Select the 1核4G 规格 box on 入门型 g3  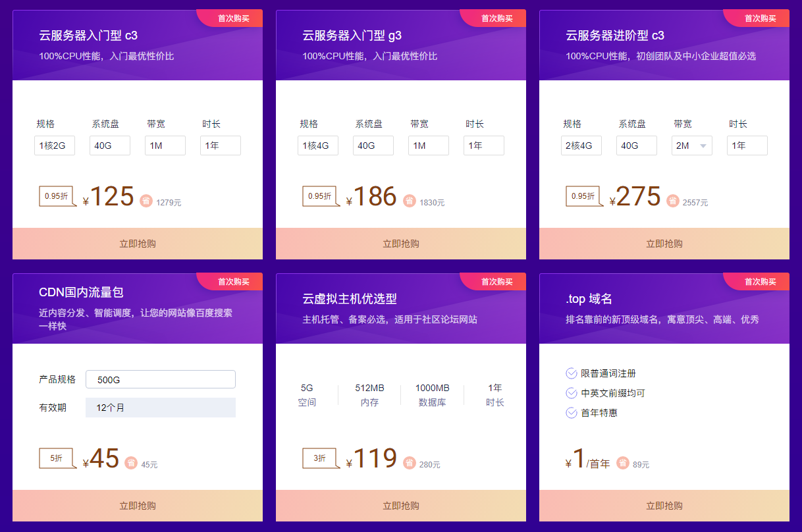click(x=317, y=146)
